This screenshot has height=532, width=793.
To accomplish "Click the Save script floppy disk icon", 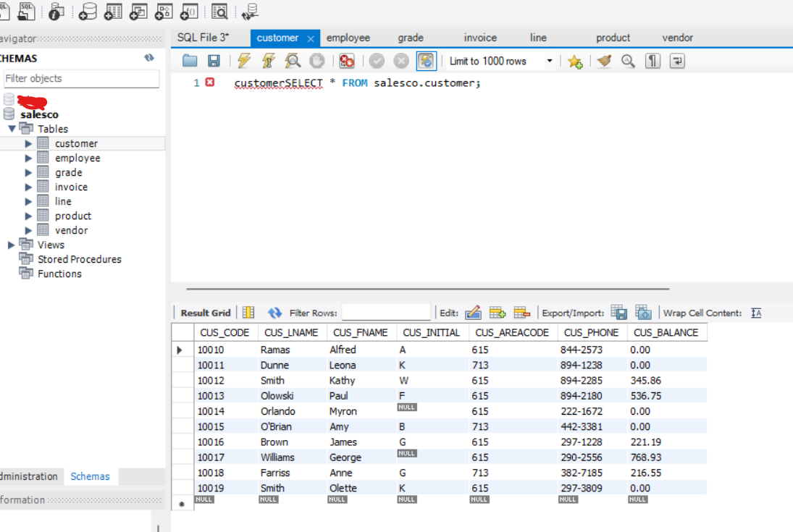I will [x=214, y=62].
